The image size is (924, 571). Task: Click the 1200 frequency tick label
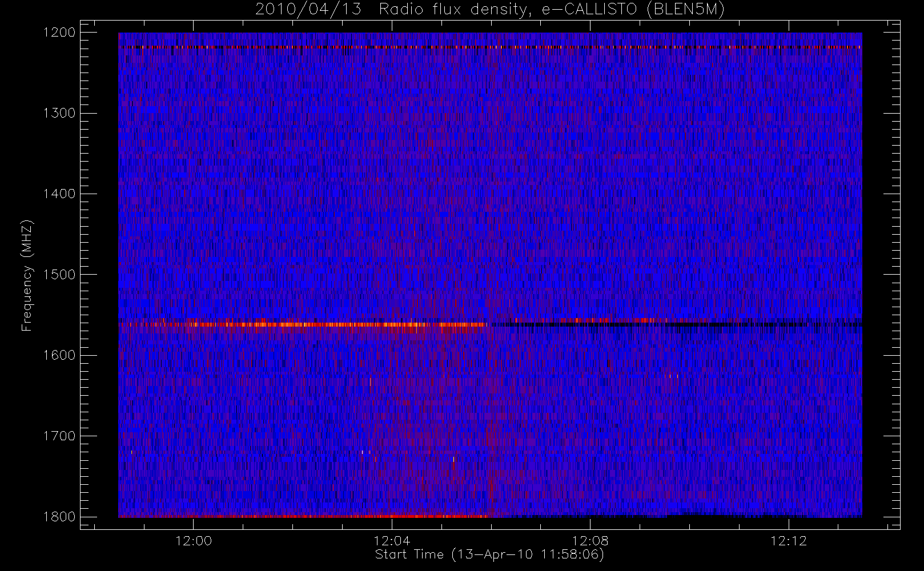pyautogui.click(x=59, y=33)
